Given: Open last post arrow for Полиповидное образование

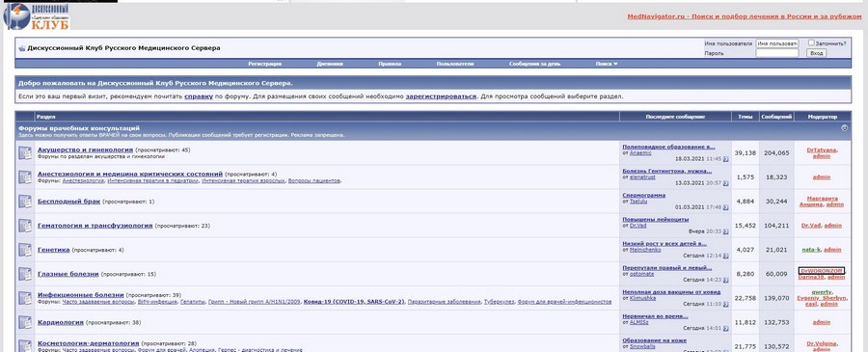Looking at the screenshot, I should coord(725,159).
